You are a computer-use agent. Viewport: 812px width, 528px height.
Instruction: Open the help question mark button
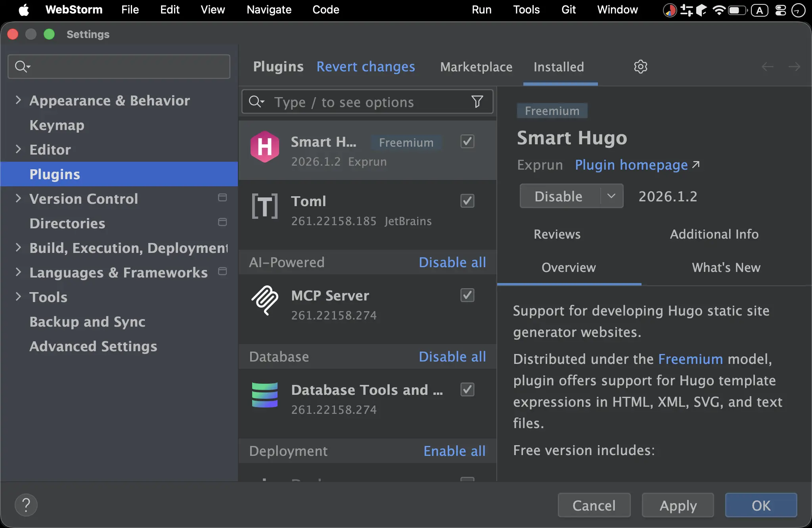pos(26,505)
